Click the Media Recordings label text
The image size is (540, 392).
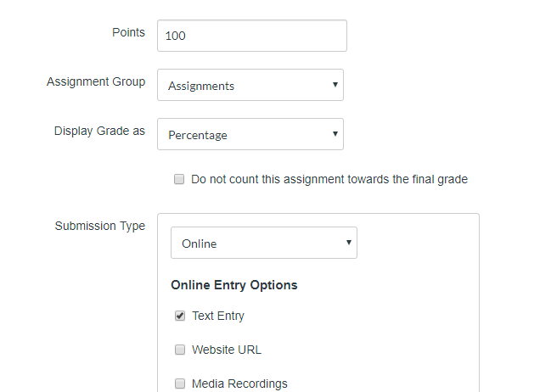[239, 384]
